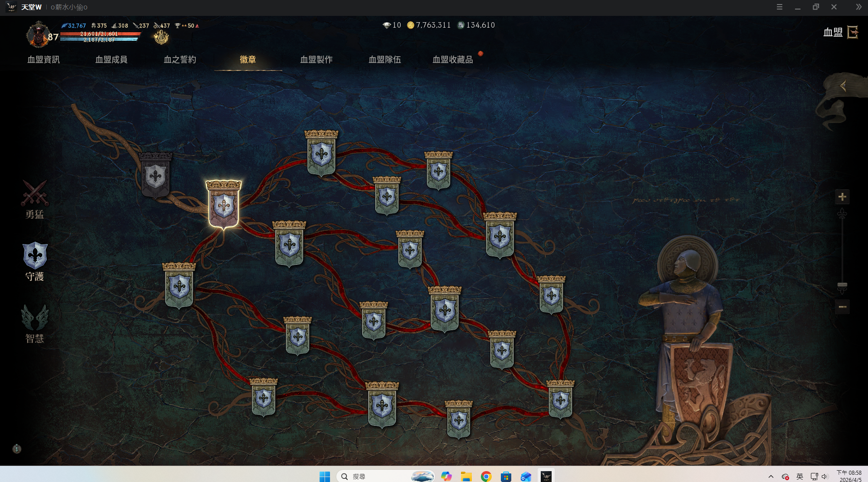Click the greyed-out locked emblem node

pos(155,176)
